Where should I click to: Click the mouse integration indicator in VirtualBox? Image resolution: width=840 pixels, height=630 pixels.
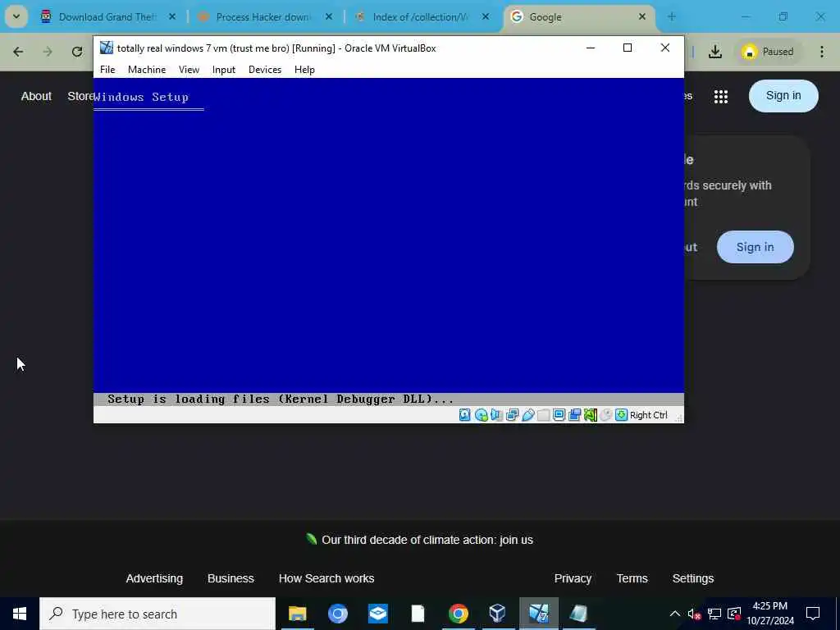pyautogui.click(x=606, y=415)
